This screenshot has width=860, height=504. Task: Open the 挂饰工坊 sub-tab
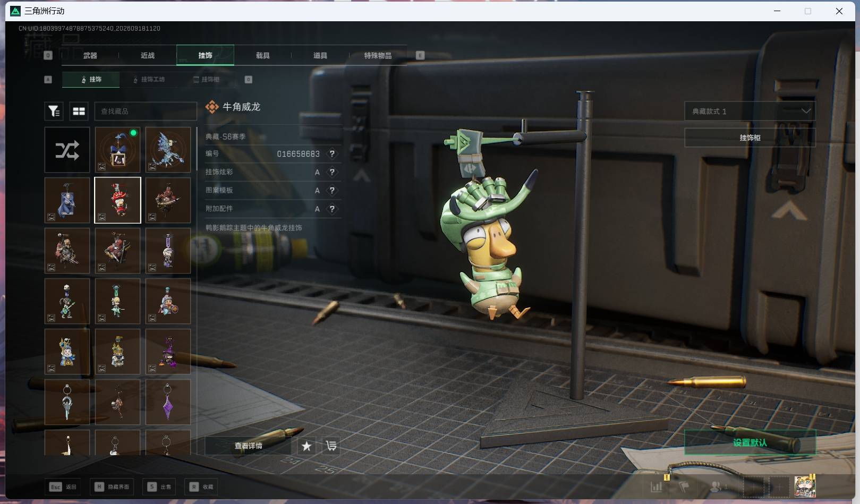click(149, 80)
